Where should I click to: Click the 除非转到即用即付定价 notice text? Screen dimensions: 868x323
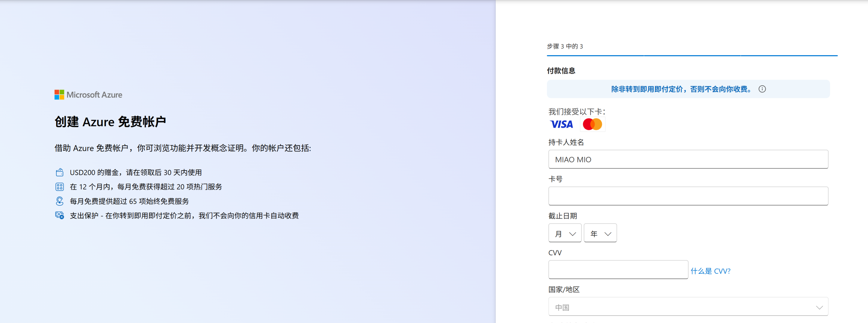click(x=681, y=89)
